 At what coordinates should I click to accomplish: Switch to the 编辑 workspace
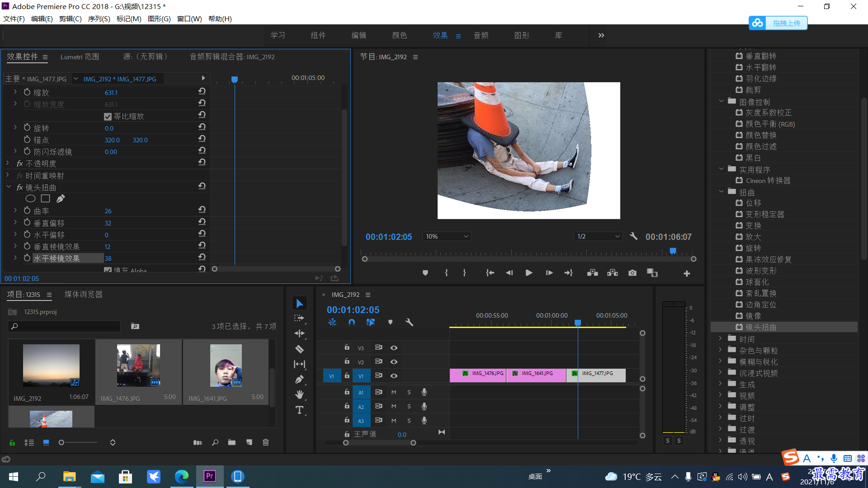coord(359,35)
